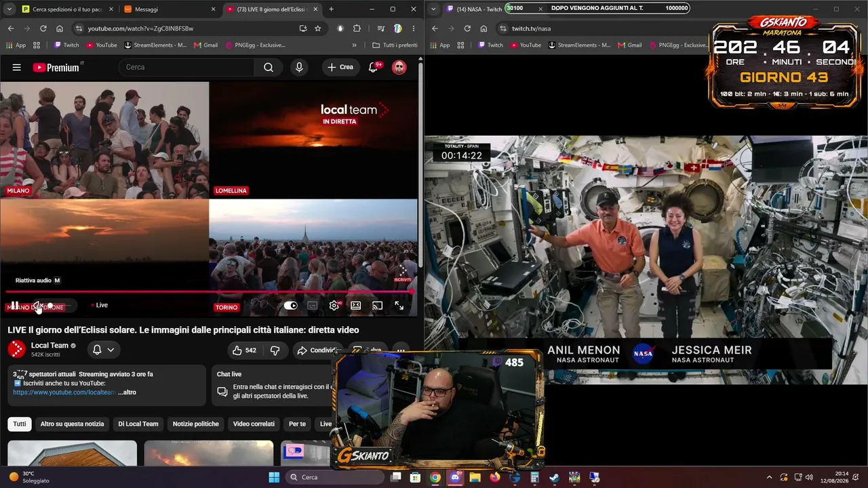868x488 pixels.
Task: Toggle the autoplay switch in the player
Action: [x=290, y=306]
